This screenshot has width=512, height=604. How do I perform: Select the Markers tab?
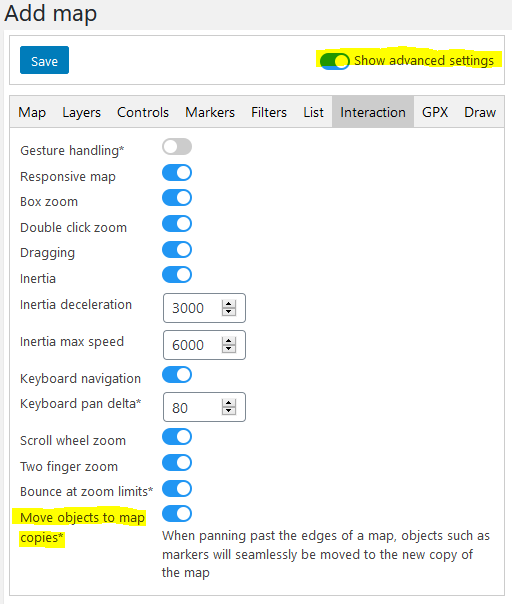210,112
